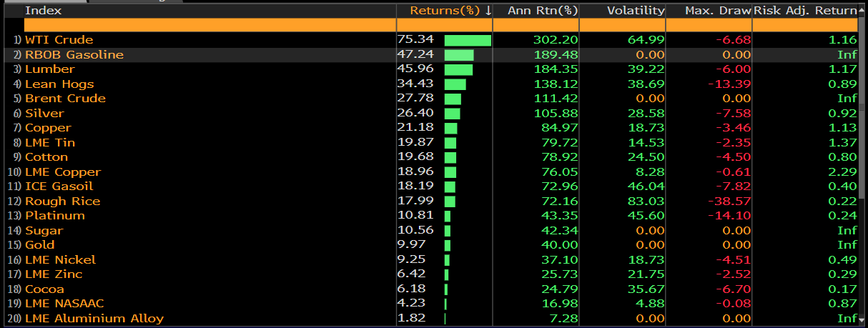
Task: Click LME Aluminium Alloy return 1.82
Action: pos(411,319)
